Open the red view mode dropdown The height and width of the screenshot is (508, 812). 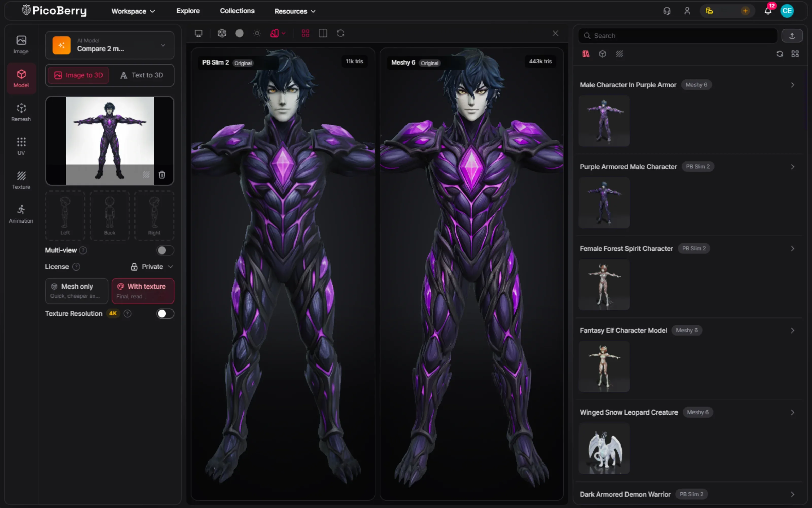coord(278,33)
